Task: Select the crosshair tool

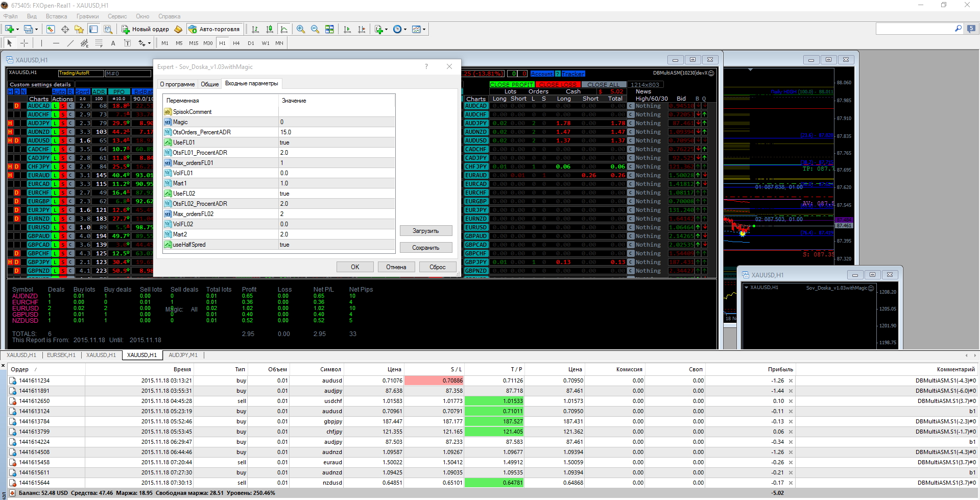Action: pyautogui.click(x=24, y=43)
